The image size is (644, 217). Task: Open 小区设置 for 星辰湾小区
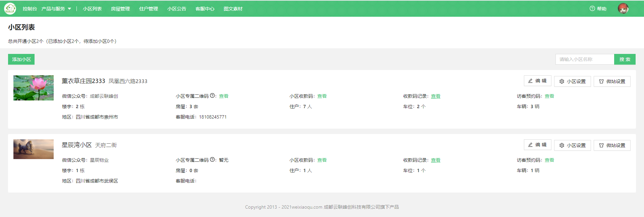(x=573, y=145)
